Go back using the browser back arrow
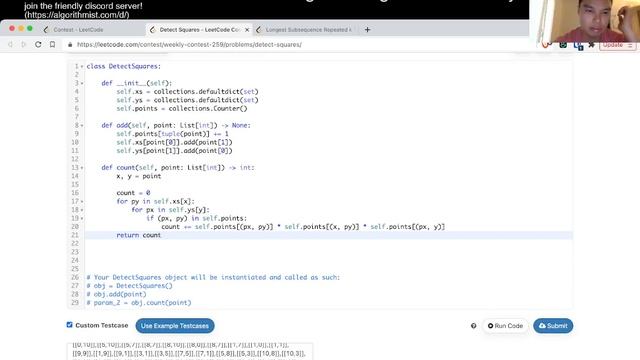Viewport: 640px width, 360px height. (11, 44)
